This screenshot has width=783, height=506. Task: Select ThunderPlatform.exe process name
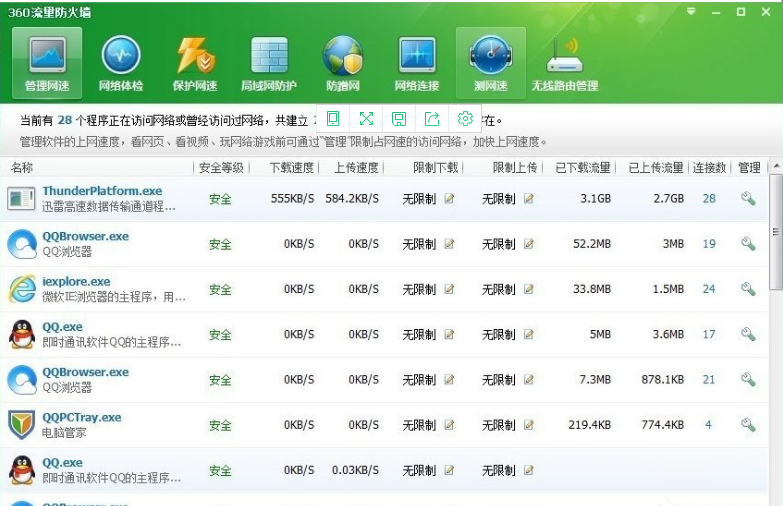(x=102, y=191)
